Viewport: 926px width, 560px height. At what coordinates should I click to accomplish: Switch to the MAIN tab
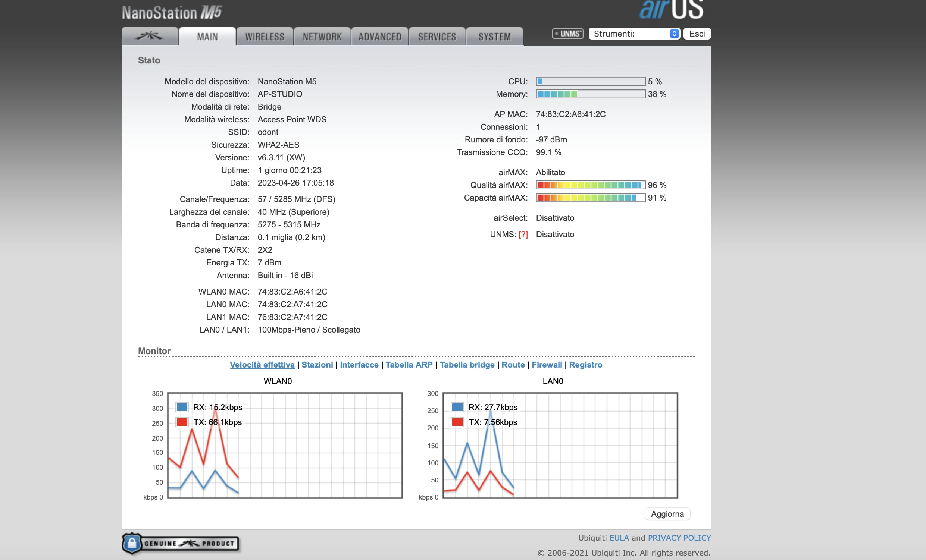click(x=207, y=37)
